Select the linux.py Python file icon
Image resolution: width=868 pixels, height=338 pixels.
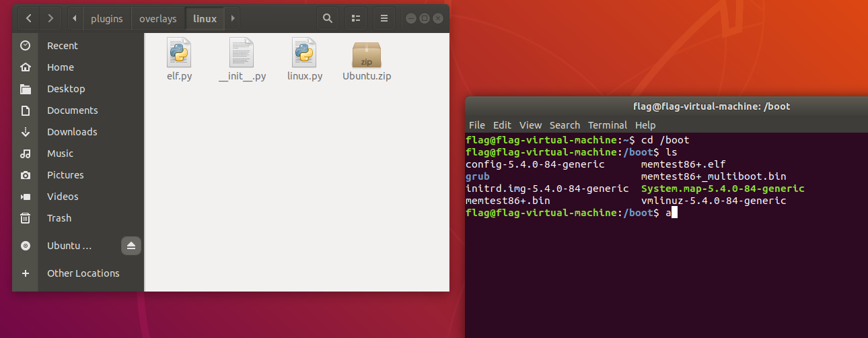click(x=305, y=52)
